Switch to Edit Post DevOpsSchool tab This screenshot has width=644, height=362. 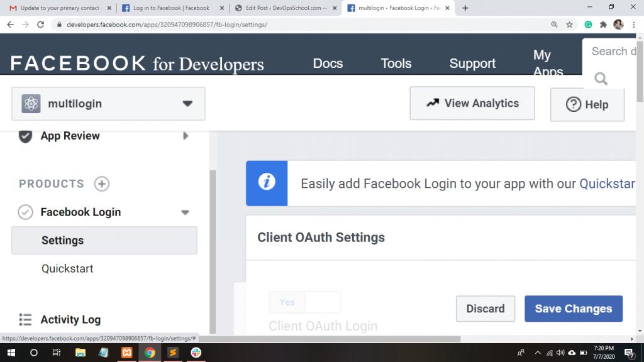(x=286, y=8)
